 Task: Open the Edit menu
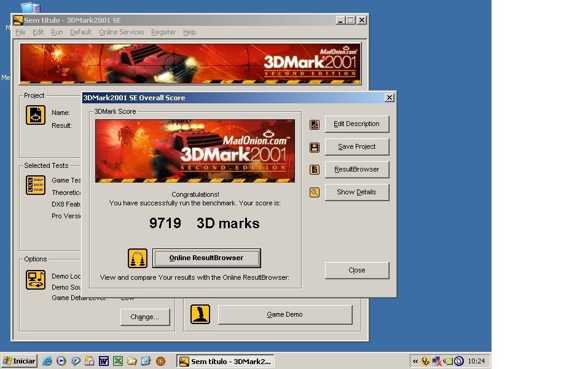click(38, 32)
